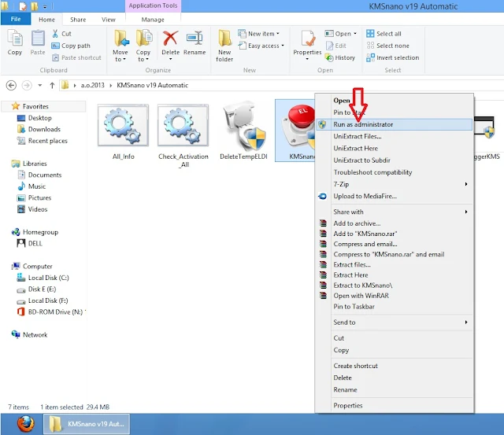This screenshot has width=504, height=435.
Task: Click Edit in the Open group
Action: tap(336, 46)
